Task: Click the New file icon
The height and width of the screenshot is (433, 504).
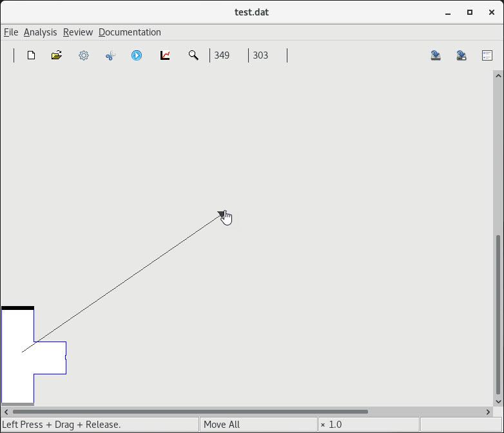Action: 31,55
